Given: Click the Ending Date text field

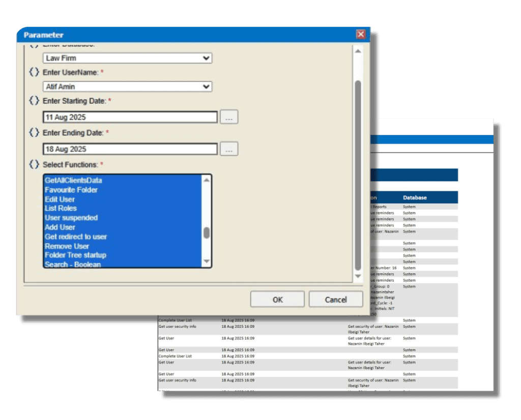Looking at the screenshot, I should coord(130,149).
